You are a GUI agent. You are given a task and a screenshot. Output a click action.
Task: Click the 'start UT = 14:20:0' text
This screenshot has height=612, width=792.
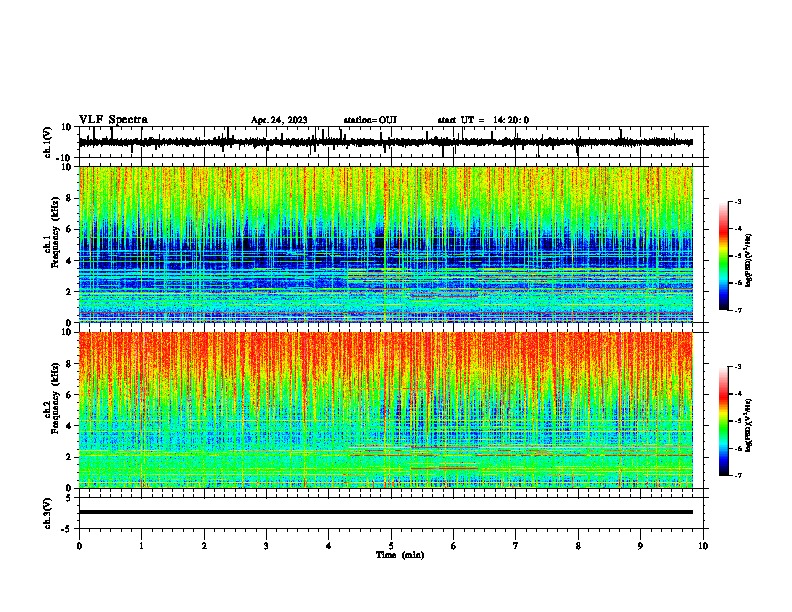tap(483, 120)
